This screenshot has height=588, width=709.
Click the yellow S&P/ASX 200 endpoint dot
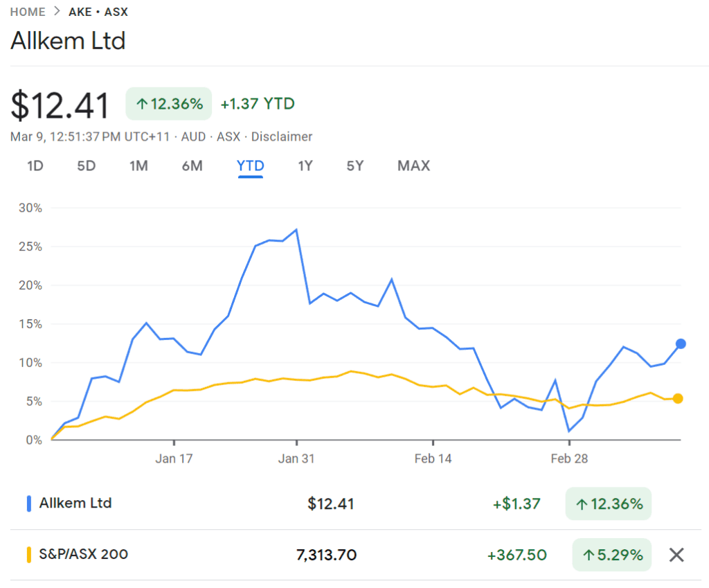[678, 398]
